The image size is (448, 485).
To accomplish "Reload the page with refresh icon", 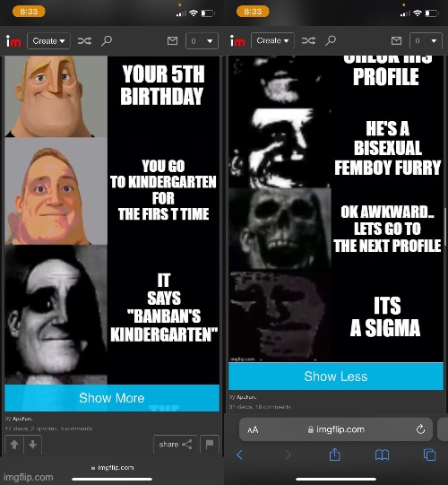I will tap(420, 429).
